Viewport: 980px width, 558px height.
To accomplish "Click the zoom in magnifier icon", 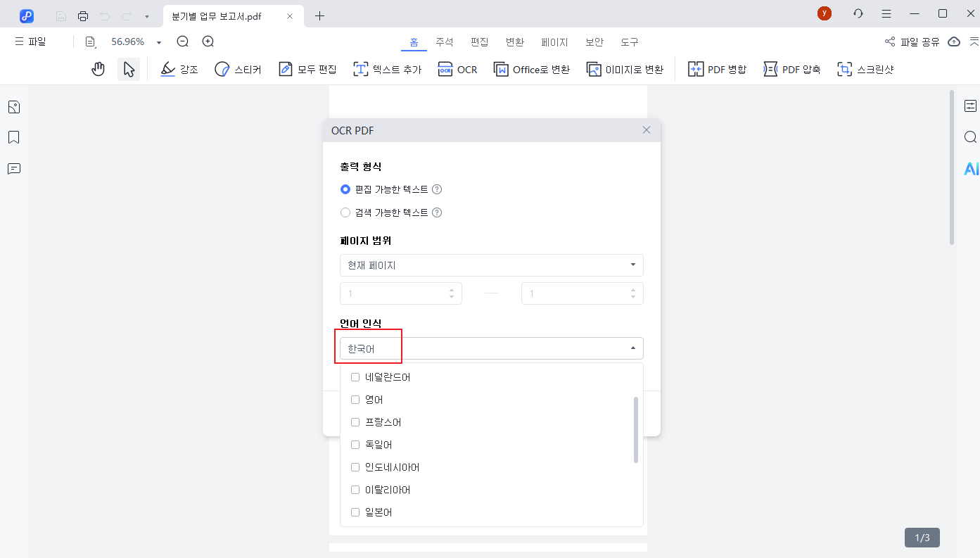I will (208, 42).
